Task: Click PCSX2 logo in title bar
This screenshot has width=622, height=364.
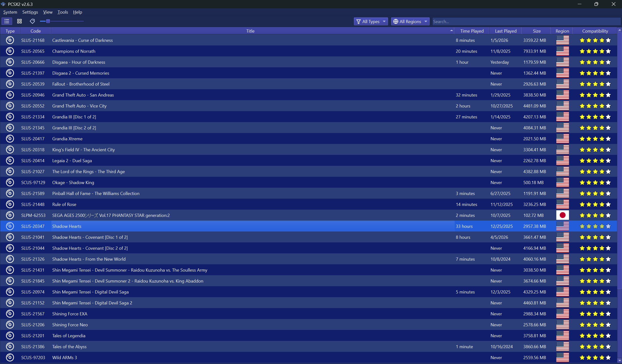Action: pyautogui.click(x=3, y=4)
